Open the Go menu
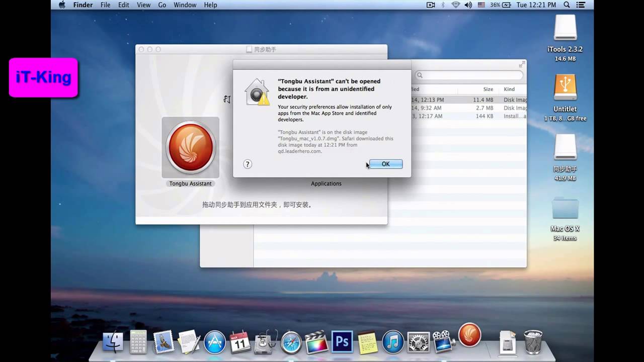The height and width of the screenshot is (362, 644). (x=162, y=5)
